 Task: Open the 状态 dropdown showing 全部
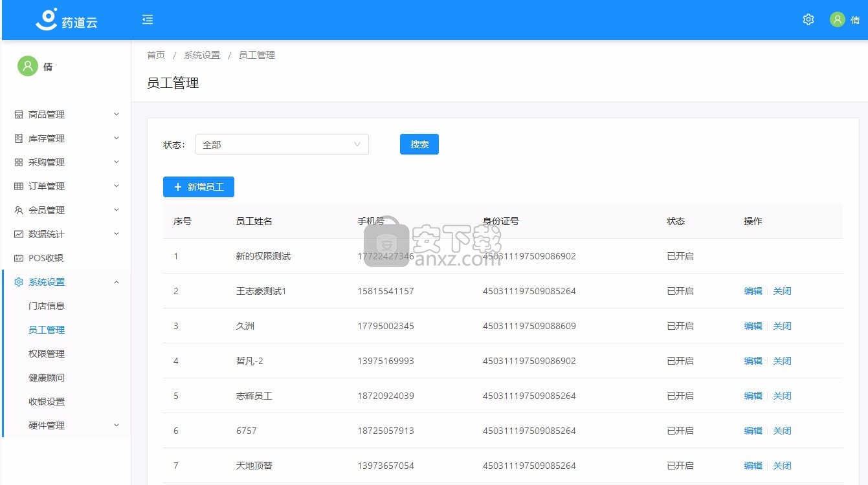pos(282,145)
